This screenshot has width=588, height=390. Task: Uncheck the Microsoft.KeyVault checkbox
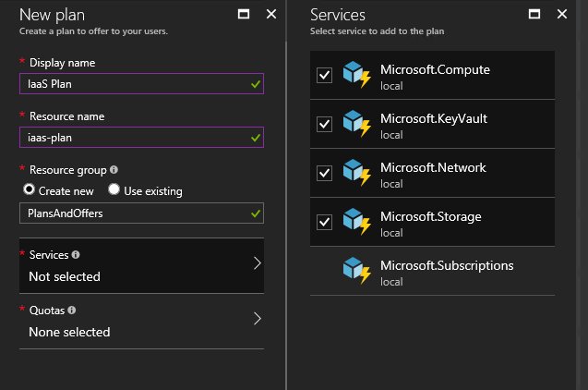click(x=324, y=124)
